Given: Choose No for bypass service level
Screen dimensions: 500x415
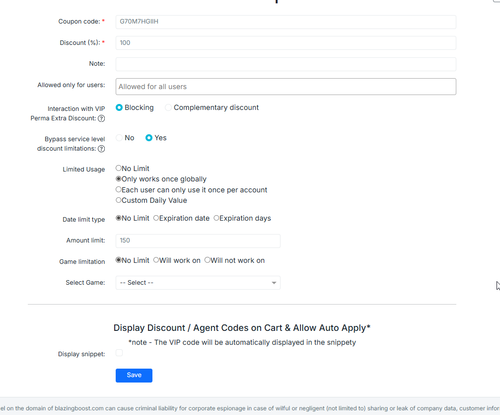Looking at the screenshot, I should point(119,138).
